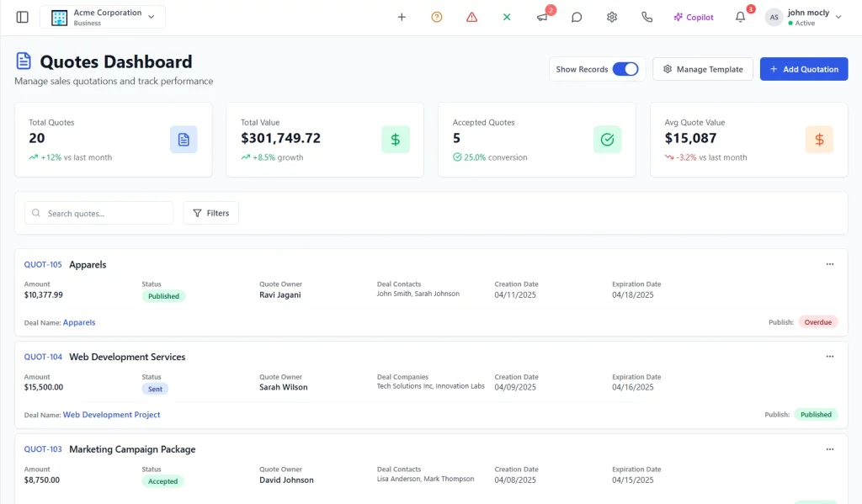
Task: Open the notifications bell
Action: (x=741, y=17)
